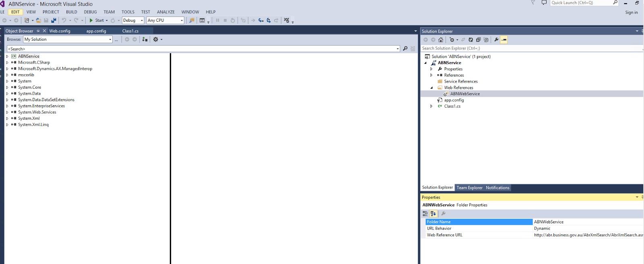Click the Quick Launch search box
Viewport: 644px width, 264px height.
[584, 3]
